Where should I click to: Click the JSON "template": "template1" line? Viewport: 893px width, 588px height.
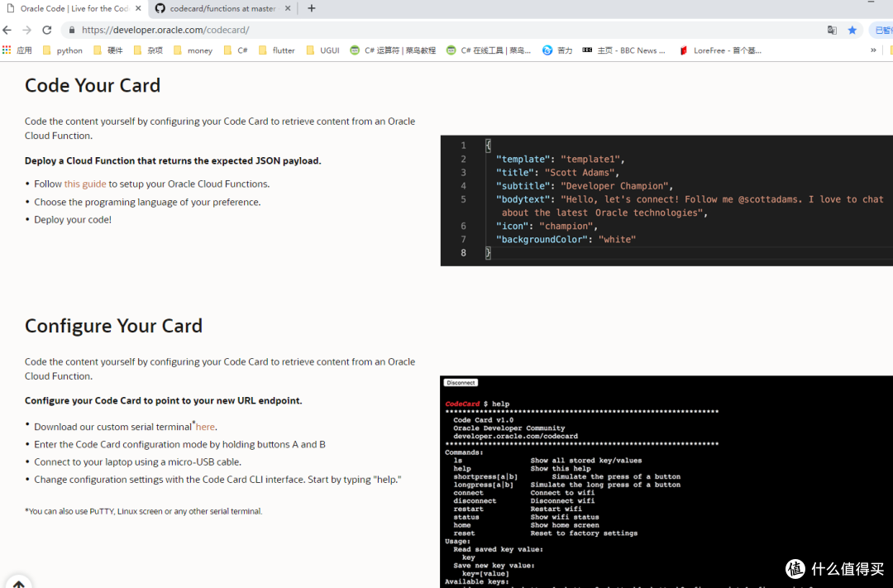tap(560, 160)
